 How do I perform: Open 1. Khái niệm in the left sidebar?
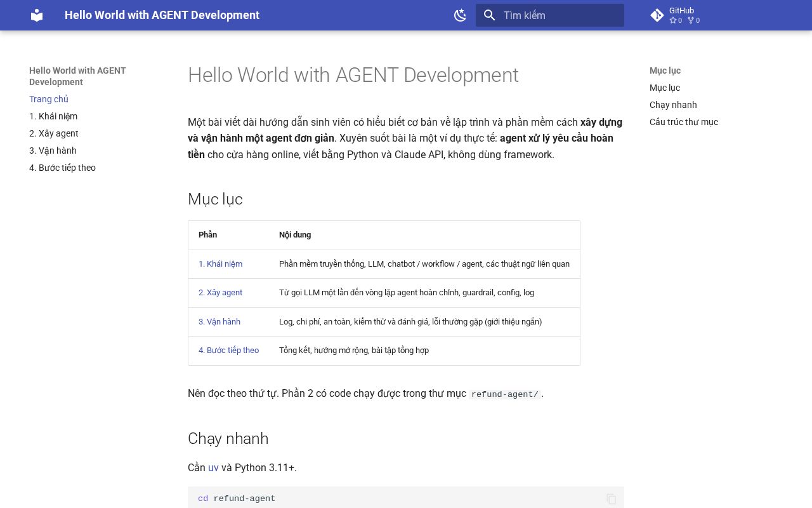tap(53, 116)
